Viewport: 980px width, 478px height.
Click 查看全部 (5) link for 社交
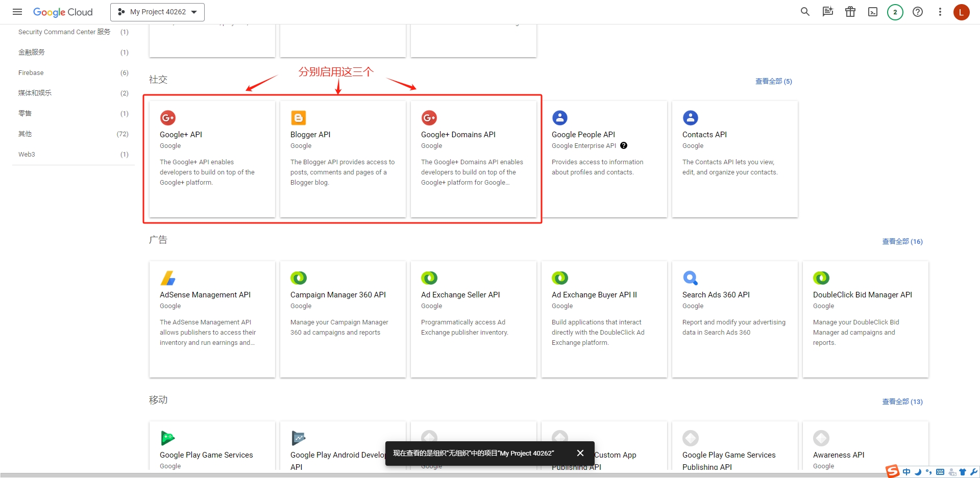tap(773, 81)
